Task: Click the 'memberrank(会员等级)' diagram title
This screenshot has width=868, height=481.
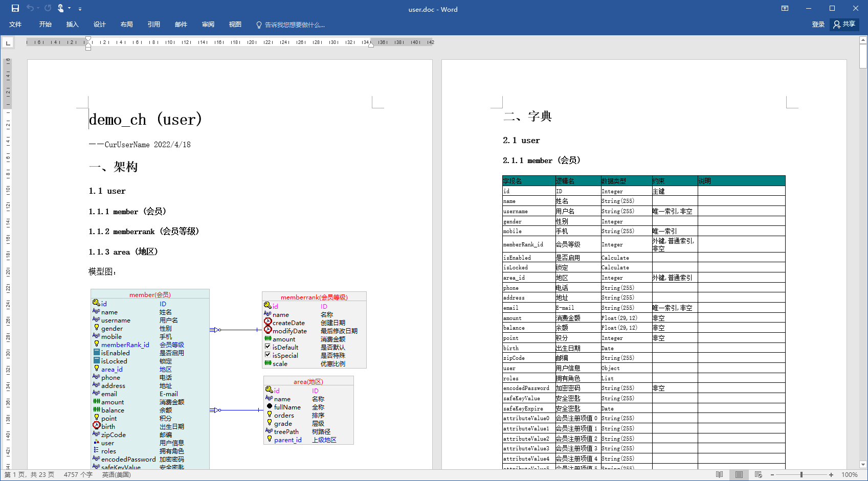Action: 314,297
